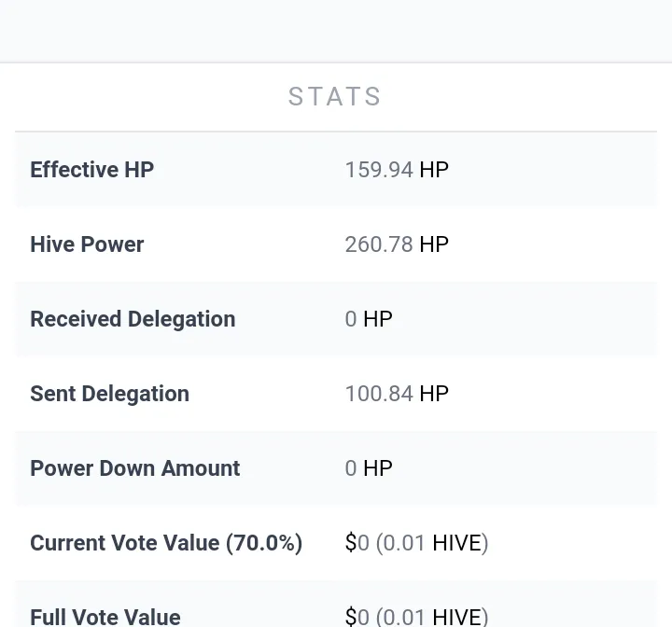
Task: Select the Full Vote Value label
Action: (x=105, y=618)
